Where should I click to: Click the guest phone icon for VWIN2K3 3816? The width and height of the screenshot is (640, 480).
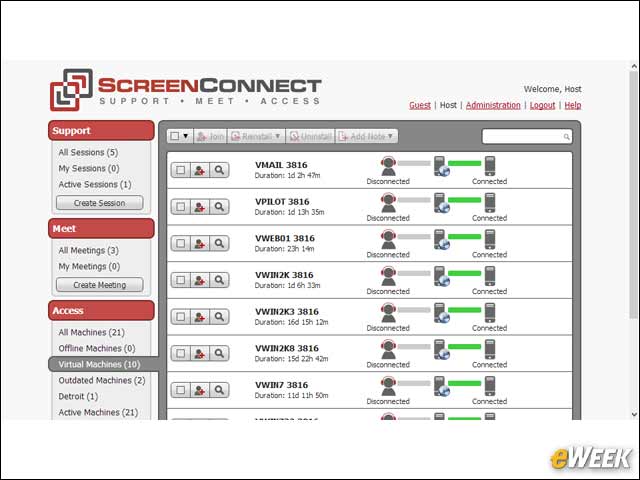tap(490, 313)
